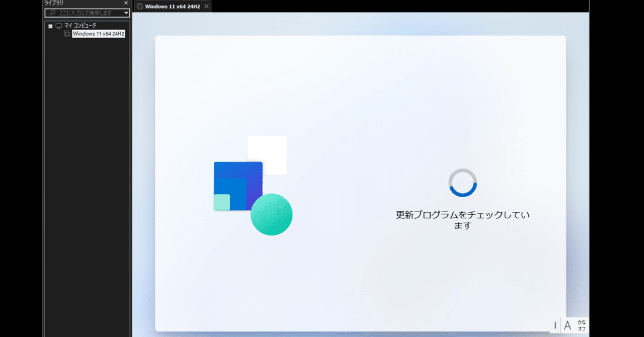Close the library panel
Screen dimensions: 644x337
click(126, 3)
